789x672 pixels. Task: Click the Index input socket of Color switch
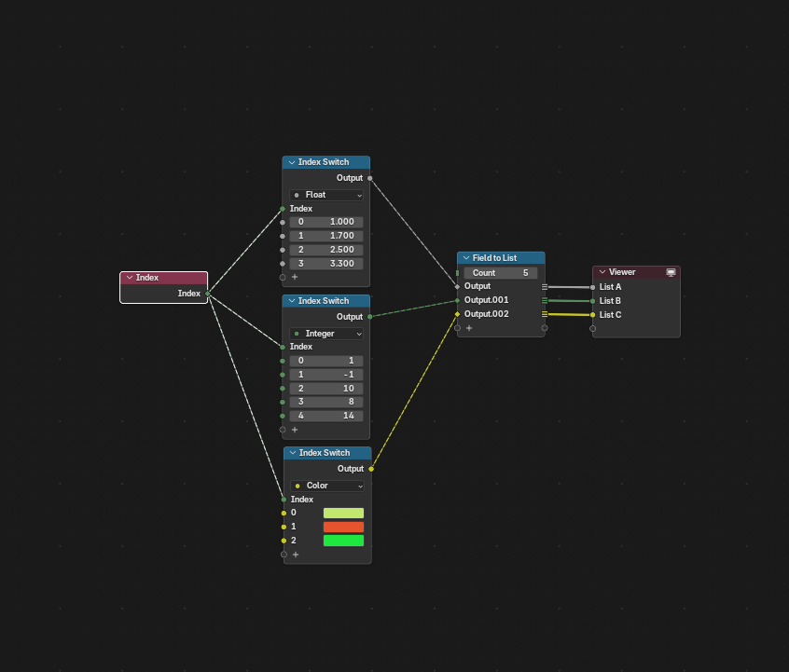click(x=284, y=500)
